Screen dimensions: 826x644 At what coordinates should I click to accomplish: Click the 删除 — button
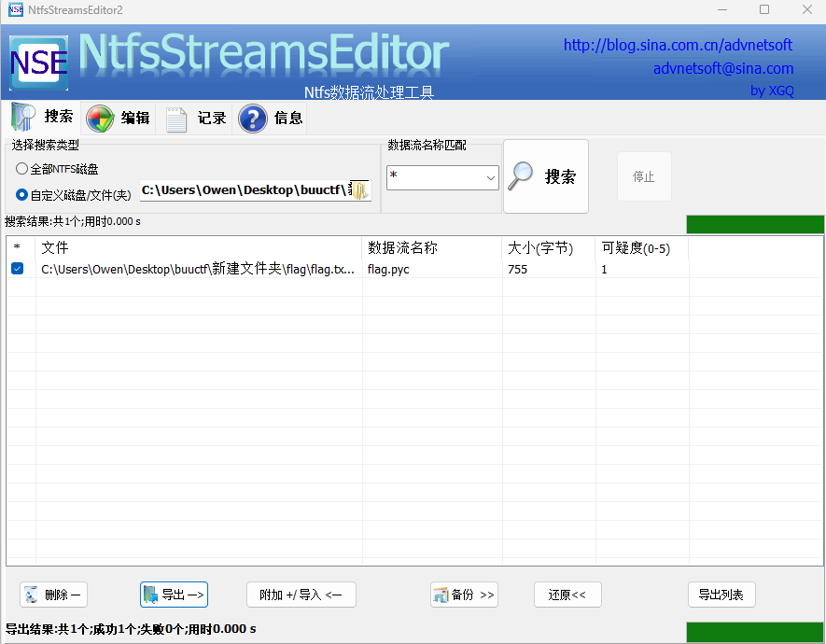coord(54,595)
